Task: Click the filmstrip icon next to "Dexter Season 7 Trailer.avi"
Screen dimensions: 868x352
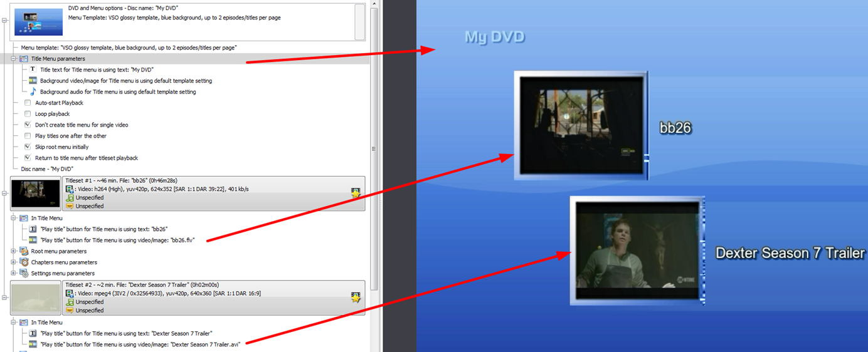Action: [x=33, y=344]
